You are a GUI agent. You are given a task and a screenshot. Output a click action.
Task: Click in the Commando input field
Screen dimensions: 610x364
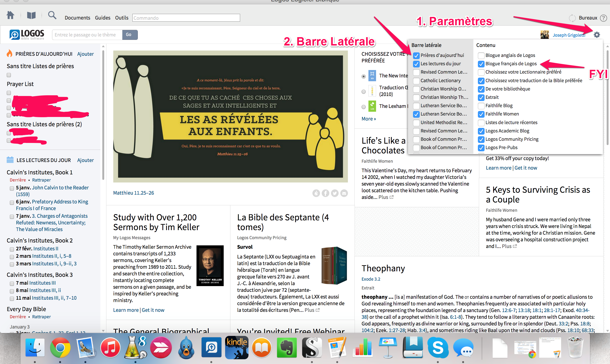(x=186, y=18)
